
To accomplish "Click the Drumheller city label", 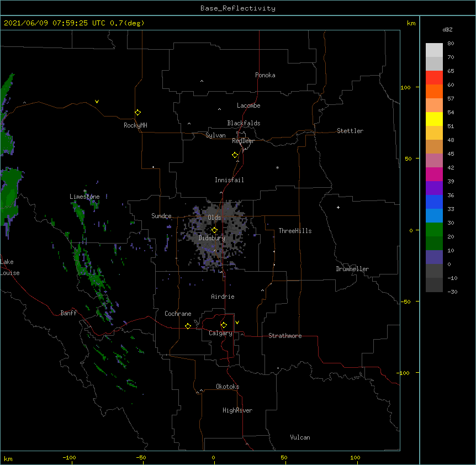I will click(x=352, y=269).
